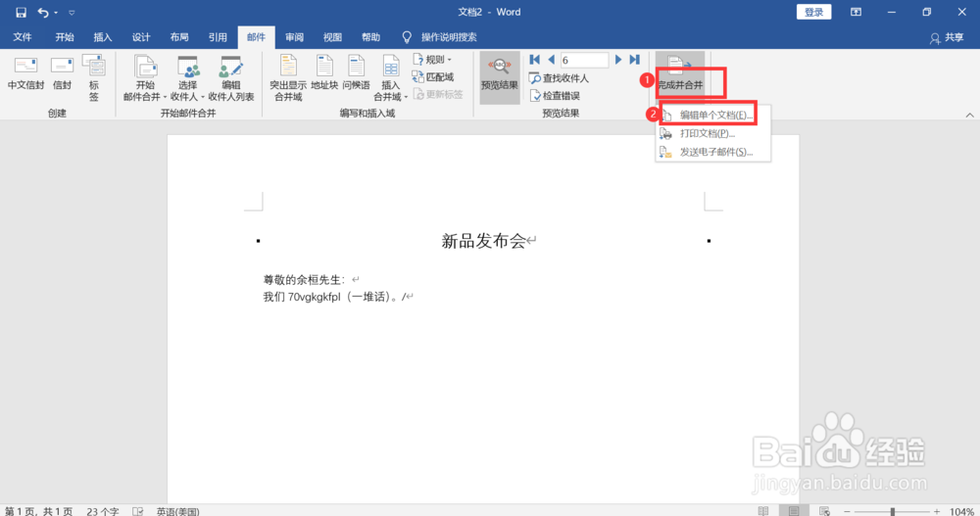Open the 开始邮件合并 dropdown
This screenshot has height=516, width=980.
pos(145,78)
